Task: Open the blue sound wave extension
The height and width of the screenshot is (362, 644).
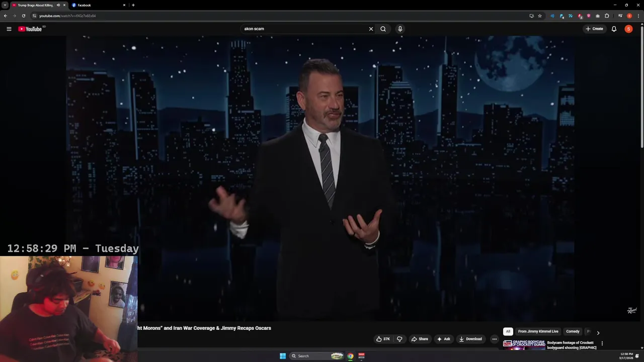Action: 552,16
